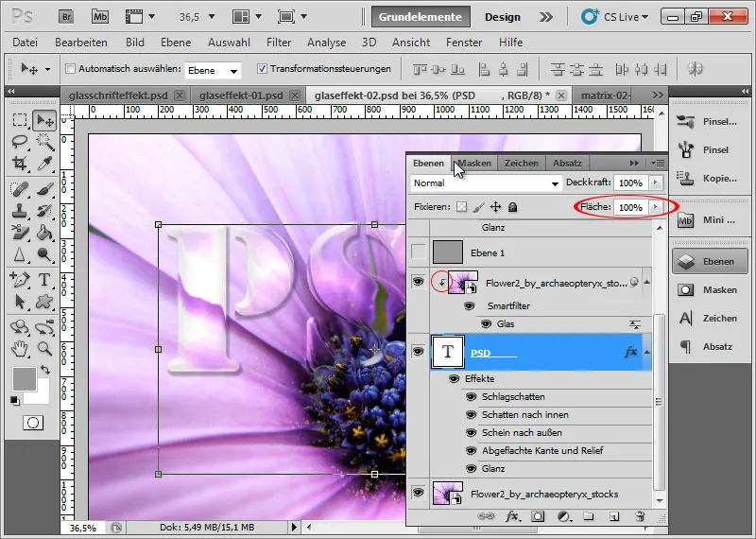Open the Pinsel... panel button

click(709, 122)
